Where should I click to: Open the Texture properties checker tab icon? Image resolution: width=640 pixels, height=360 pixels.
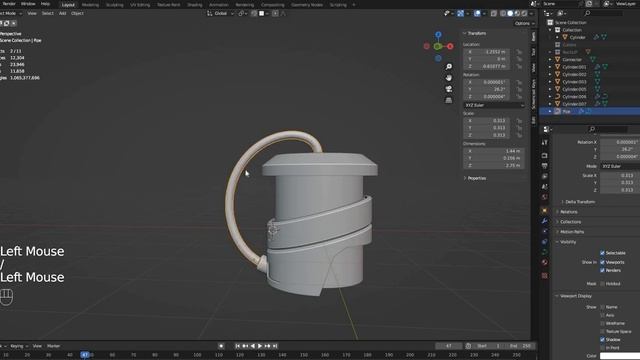(544, 276)
